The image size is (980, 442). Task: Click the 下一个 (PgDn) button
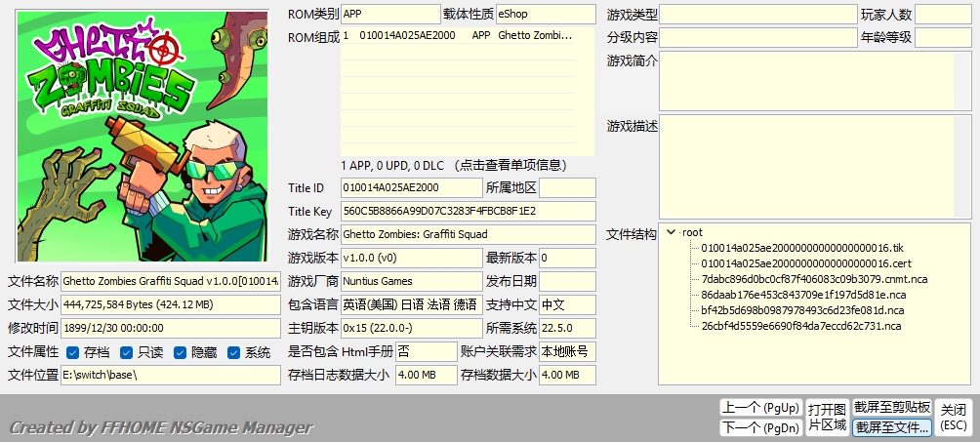[x=760, y=427]
